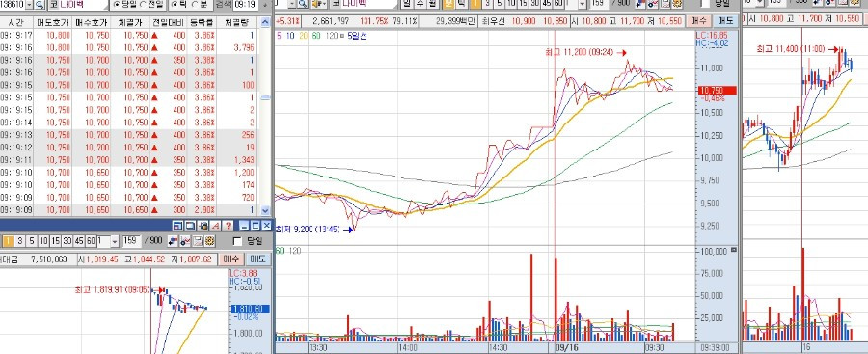The height and width of the screenshot is (354, 868).
Task: Click the sound speaker icon in middle chart toolbar
Action: pyautogui.click(x=319, y=4)
